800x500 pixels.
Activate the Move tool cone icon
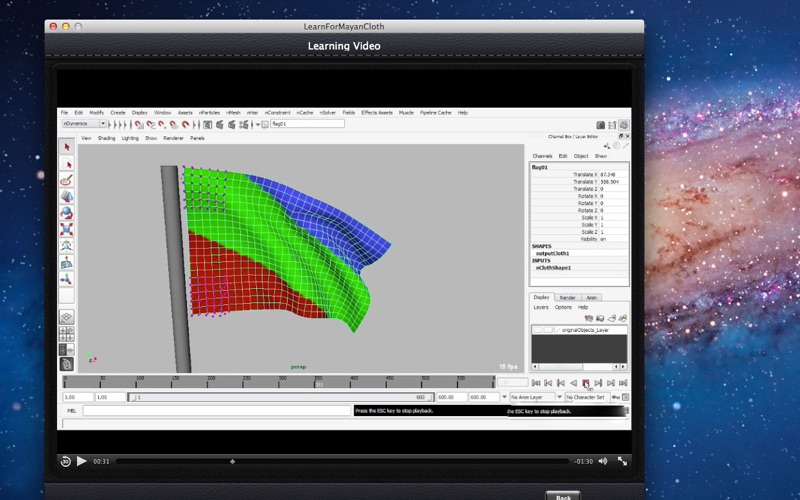pos(66,196)
